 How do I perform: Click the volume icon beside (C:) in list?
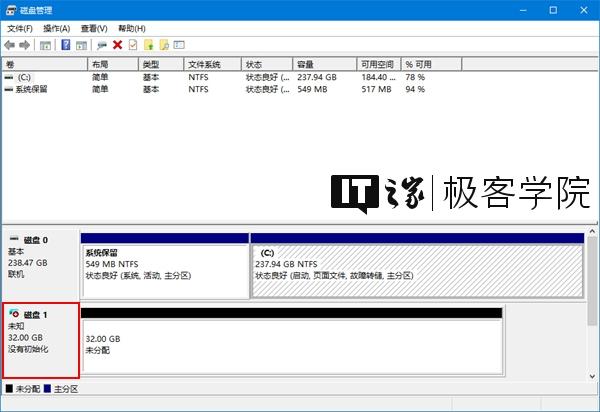coord(8,77)
